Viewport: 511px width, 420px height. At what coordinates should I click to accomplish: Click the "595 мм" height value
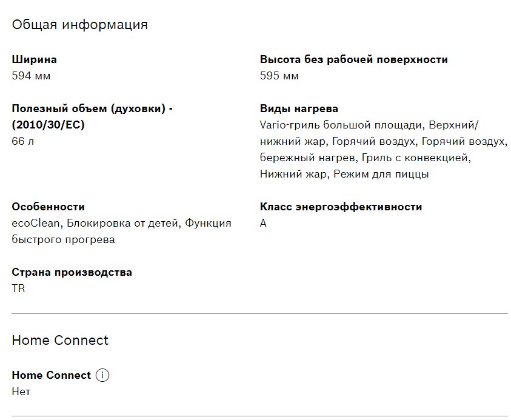[x=279, y=76]
